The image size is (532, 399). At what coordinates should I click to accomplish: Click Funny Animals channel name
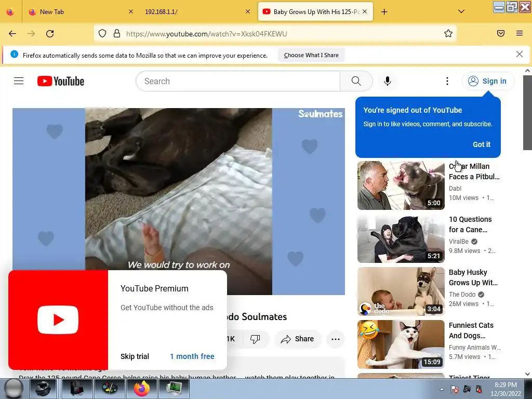coord(475,348)
